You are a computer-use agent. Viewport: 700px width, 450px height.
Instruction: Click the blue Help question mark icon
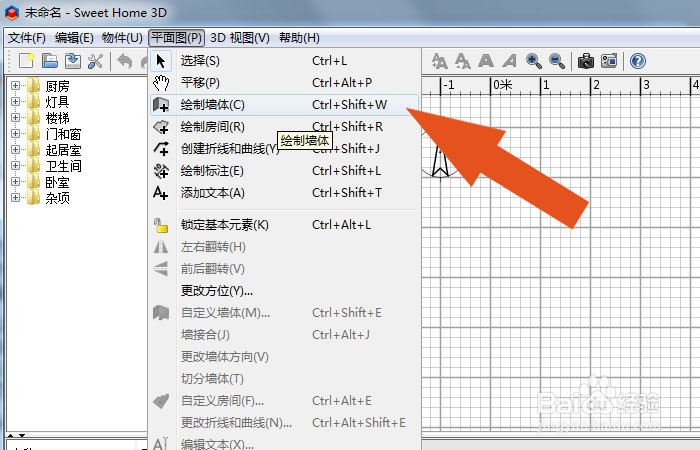pyautogui.click(x=638, y=61)
